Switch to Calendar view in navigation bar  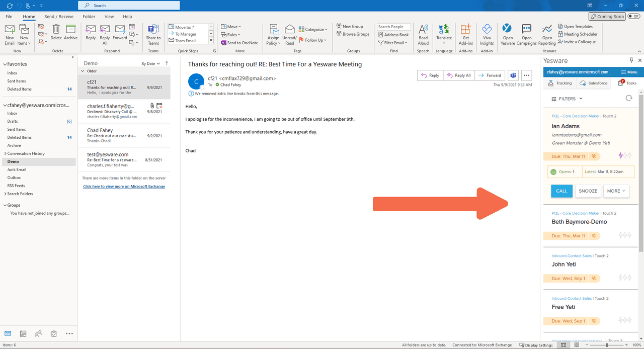[x=23, y=333]
